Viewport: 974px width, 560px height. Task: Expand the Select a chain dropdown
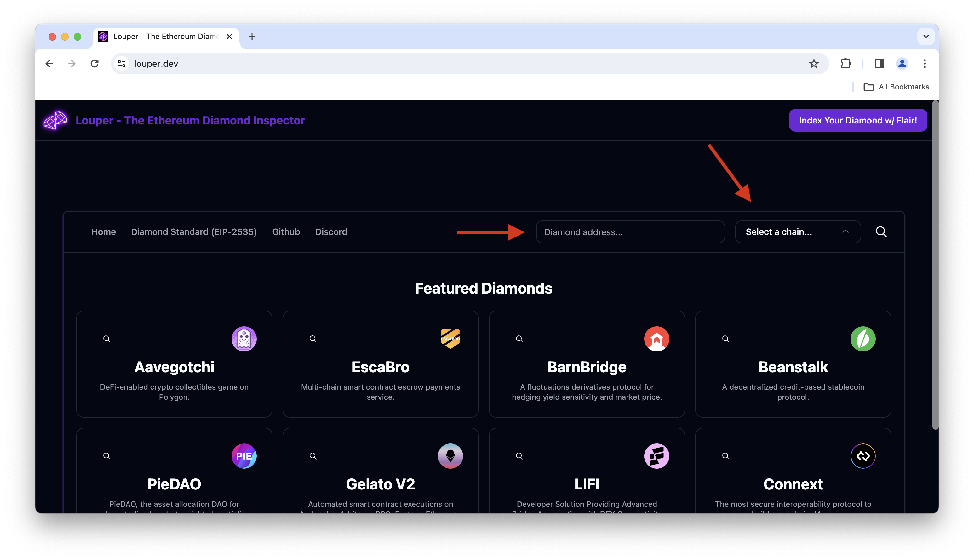(797, 232)
